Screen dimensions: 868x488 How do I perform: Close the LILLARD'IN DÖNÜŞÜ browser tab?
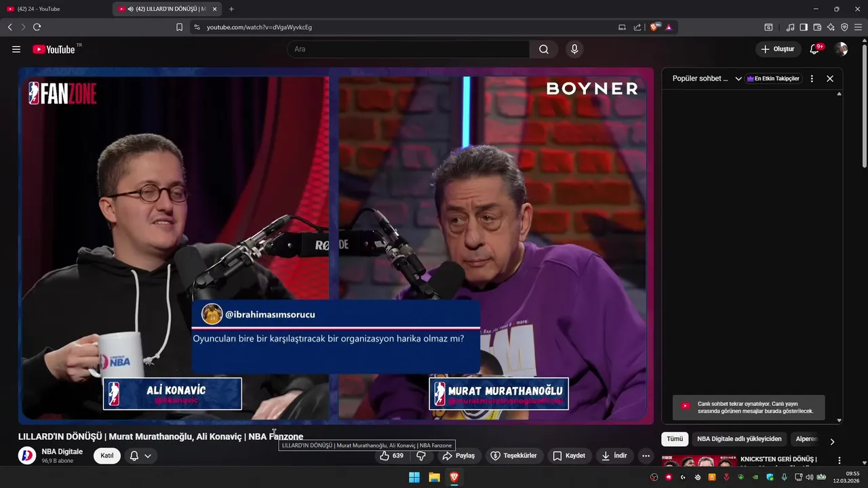click(x=215, y=9)
